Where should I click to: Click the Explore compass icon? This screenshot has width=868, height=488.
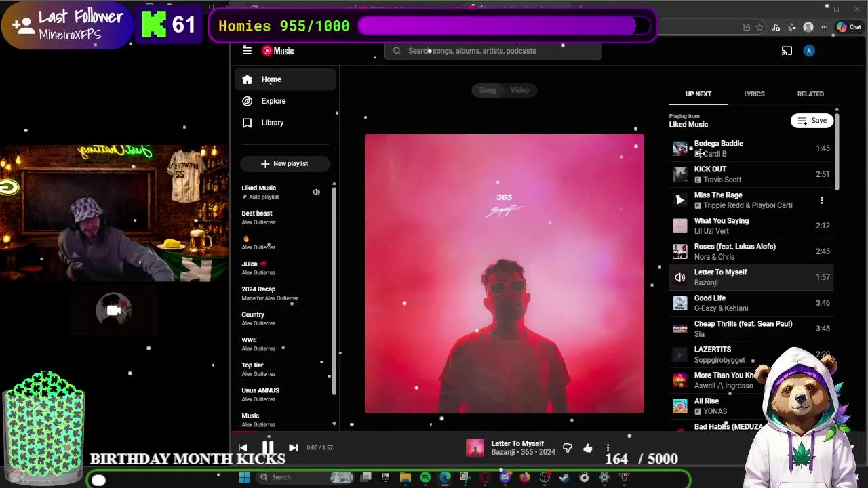tap(247, 101)
